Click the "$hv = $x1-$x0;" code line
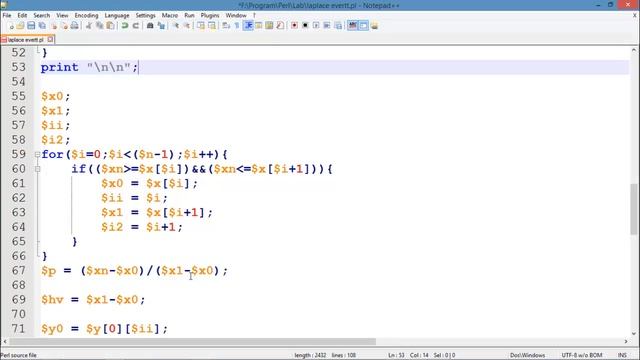 tap(93, 300)
